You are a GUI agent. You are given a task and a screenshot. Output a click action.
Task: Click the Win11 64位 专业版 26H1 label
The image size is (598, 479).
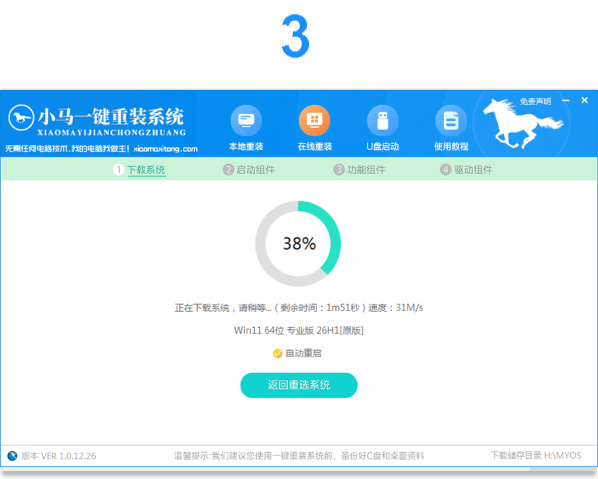299,330
